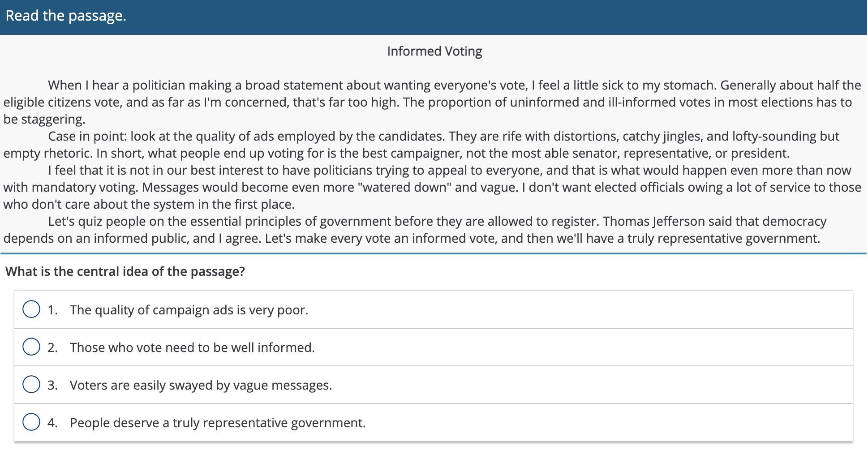
Task: Click "Voters are easily swayed by vague messages"
Action: [201, 385]
